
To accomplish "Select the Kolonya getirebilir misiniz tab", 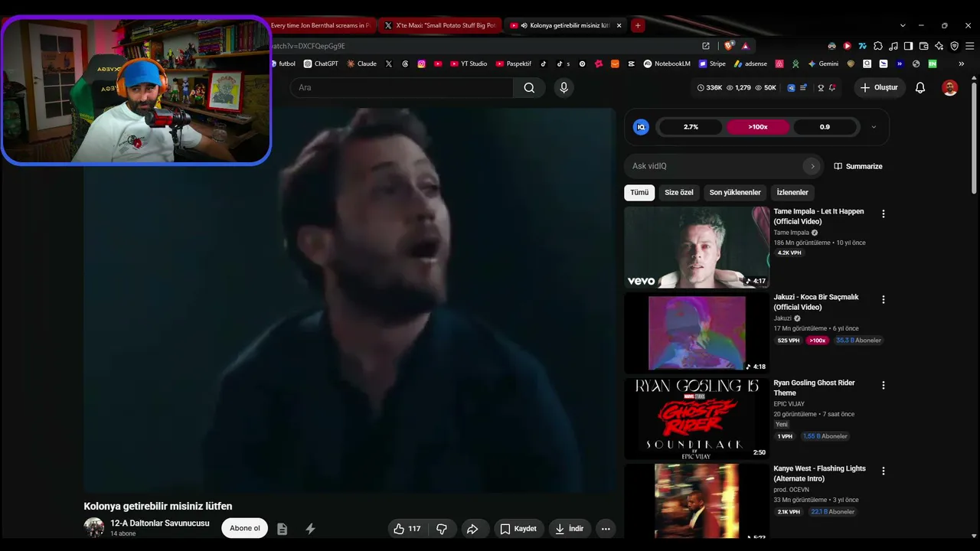I will pos(567,25).
